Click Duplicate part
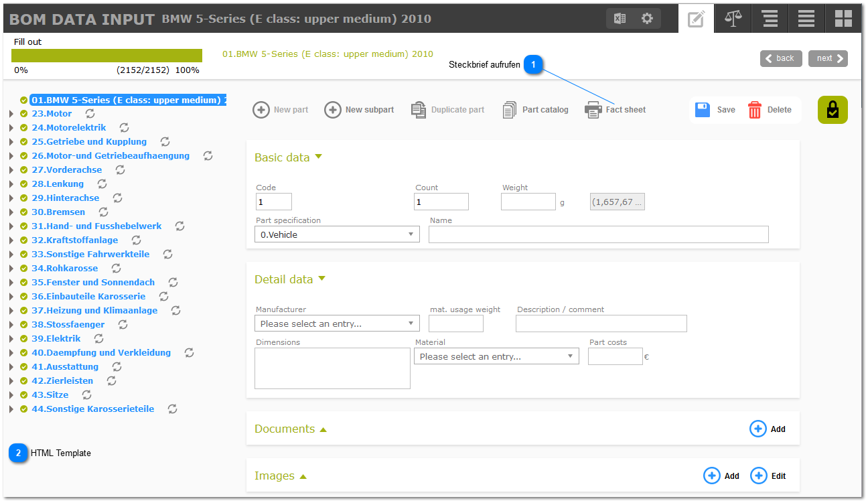 pos(447,110)
